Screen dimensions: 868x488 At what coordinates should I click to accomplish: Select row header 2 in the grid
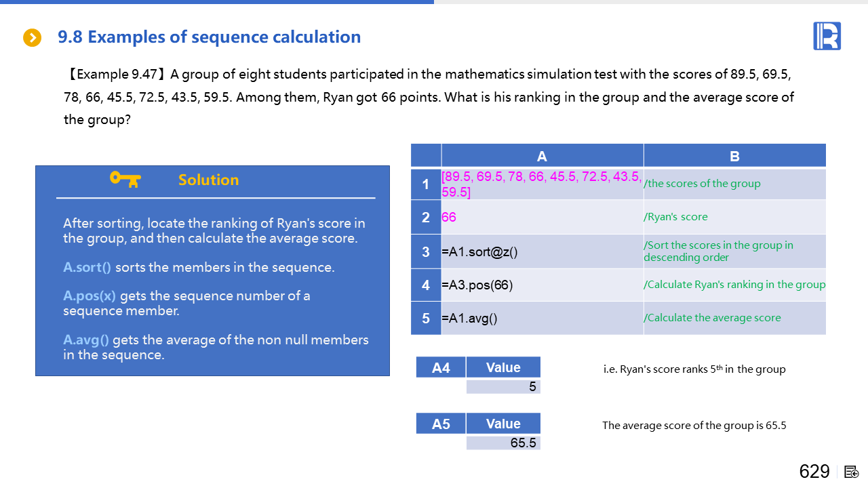(x=426, y=218)
